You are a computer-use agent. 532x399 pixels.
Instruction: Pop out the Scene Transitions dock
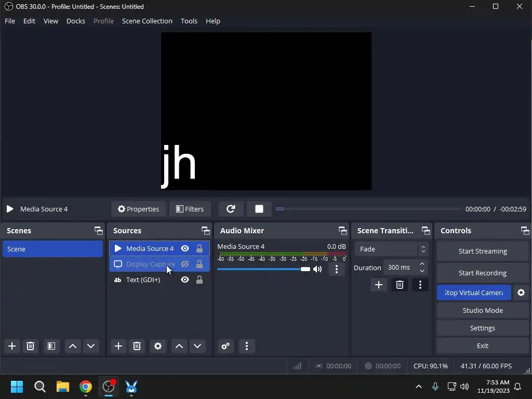(426, 231)
